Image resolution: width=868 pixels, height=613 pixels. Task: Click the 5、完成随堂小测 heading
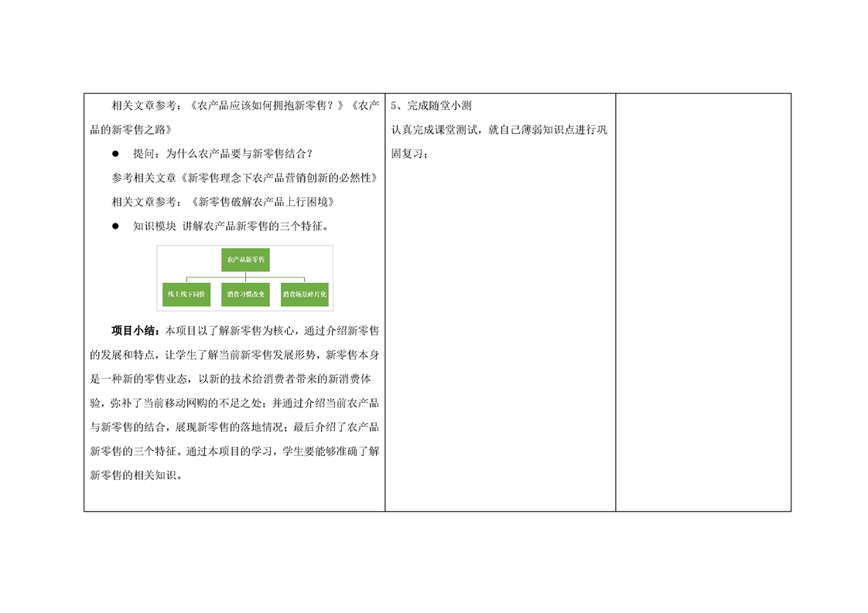[432, 106]
